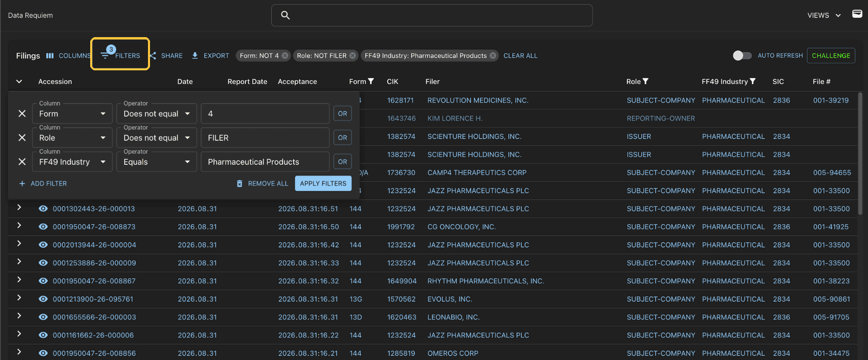Image resolution: width=868 pixels, height=360 pixels.
Task: Sort by the Acceptance column header
Action: pos(298,81)
